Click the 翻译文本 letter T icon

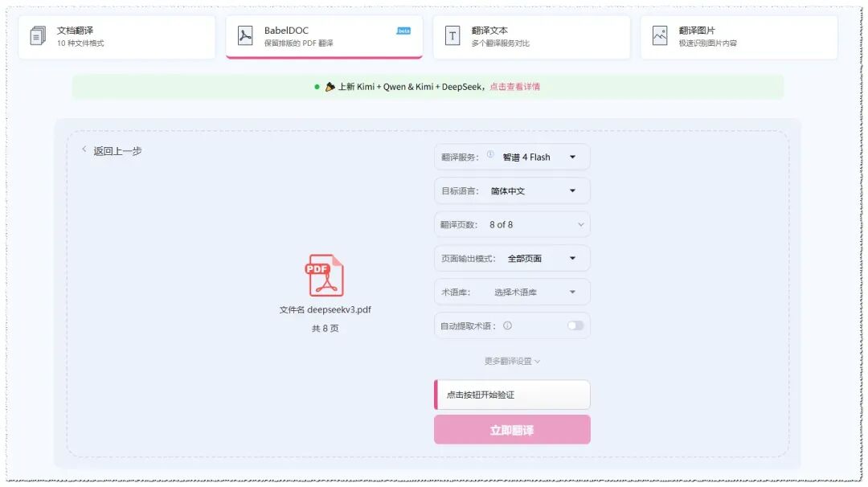coord(452,36)
